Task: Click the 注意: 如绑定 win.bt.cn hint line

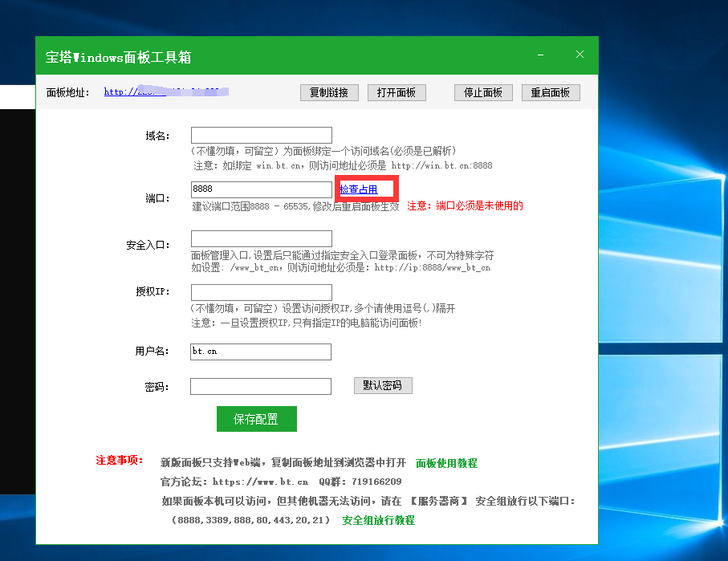Action: pos(343,166)
